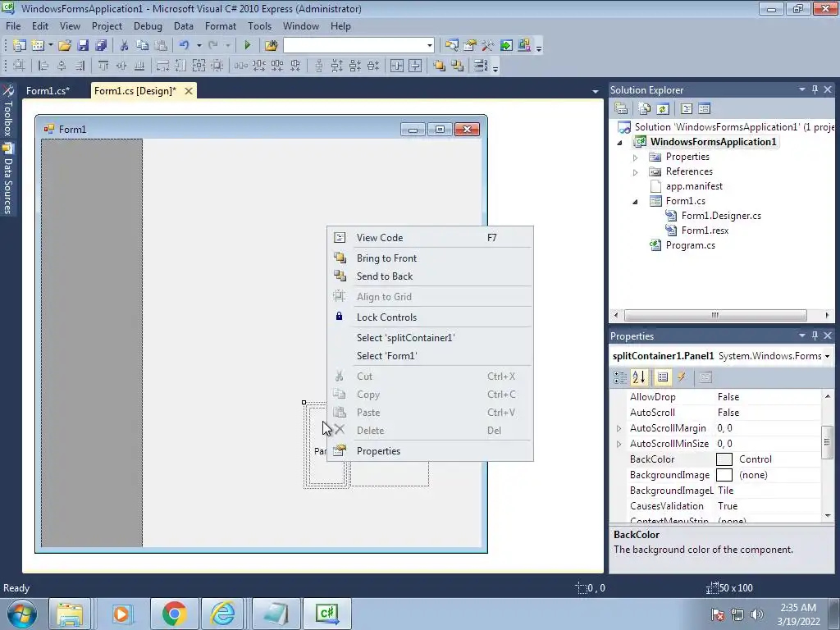Click the Open File toolbar icon
Viewport: 840px width, 630px height.
(x=65, y=46)
